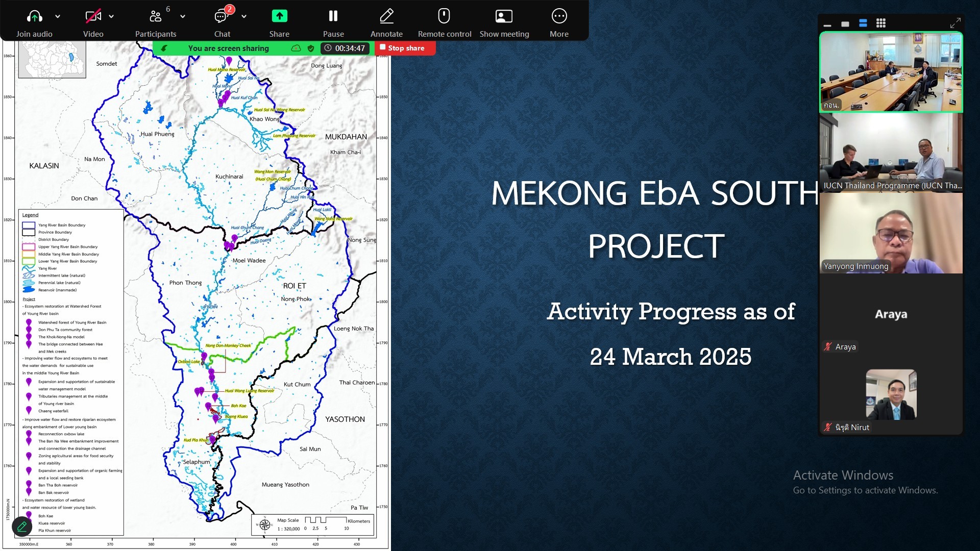Click the "24 March 2025" date text

pos(670,357)
